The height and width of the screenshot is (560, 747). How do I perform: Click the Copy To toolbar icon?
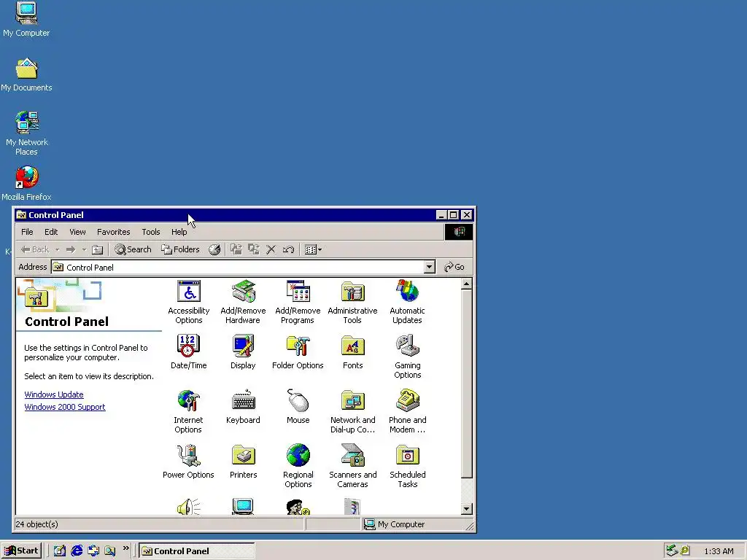pos(253,249)
